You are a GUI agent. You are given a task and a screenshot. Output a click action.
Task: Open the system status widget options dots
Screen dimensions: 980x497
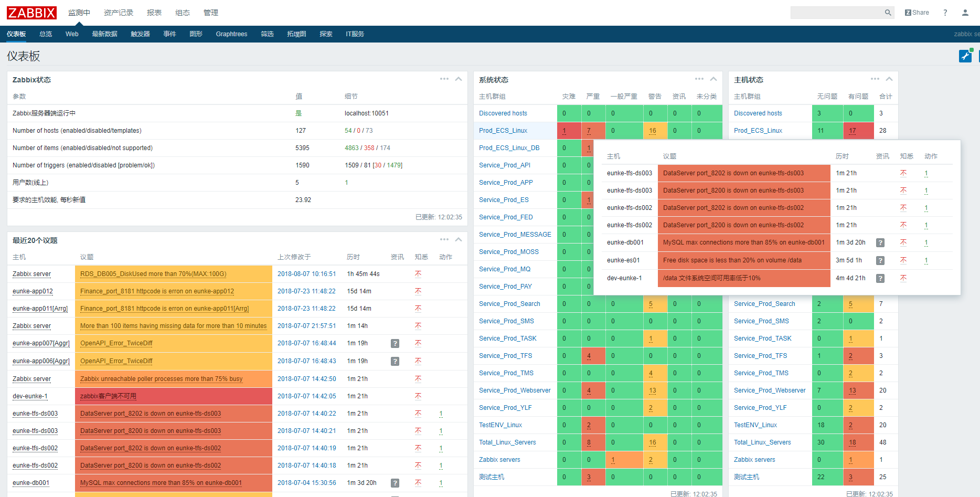(x=699, y=79)
